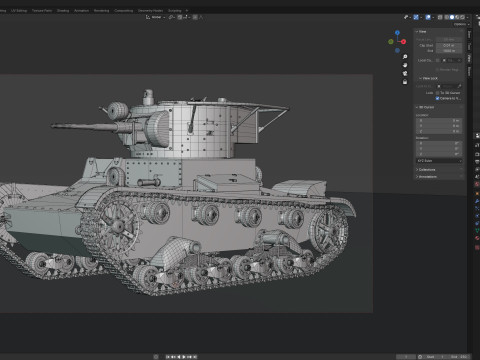480x360 pixels.
Task: Switch to the UV Editing workspace tab
Action: pyautogui.click(x=19, y=11)
